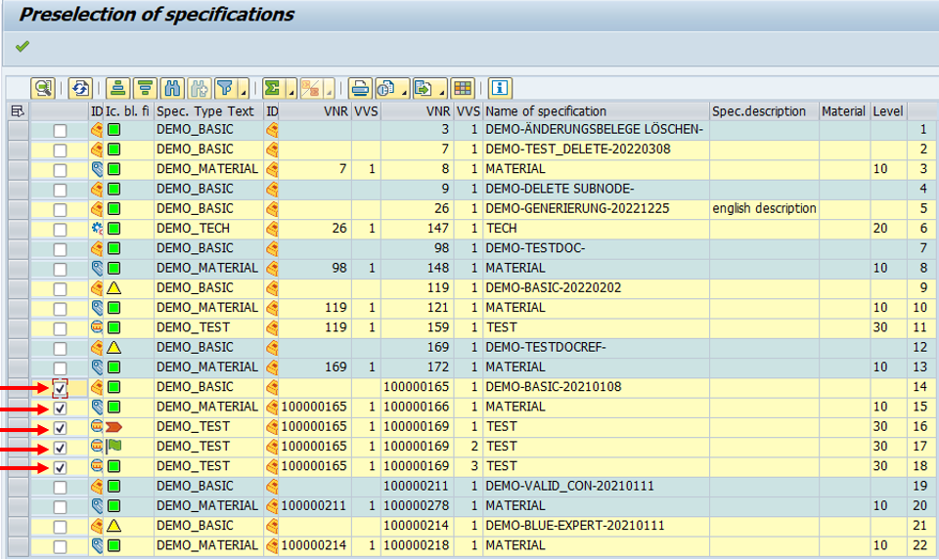
Task: Select checkbox for the TECH row
Action: (x=60, y=229)
